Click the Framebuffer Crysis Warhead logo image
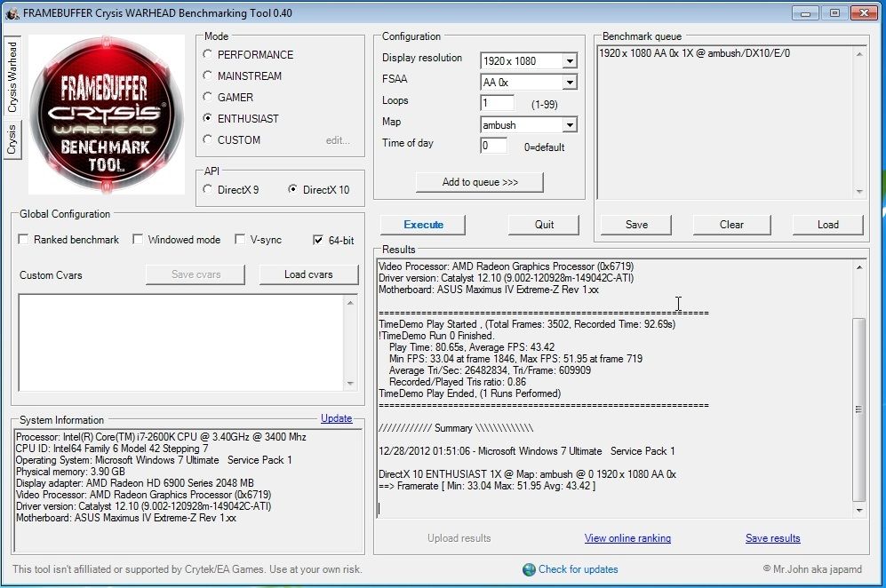Image resolution: width=886 pixels, height=588 pixels. (x=107, y=115)
